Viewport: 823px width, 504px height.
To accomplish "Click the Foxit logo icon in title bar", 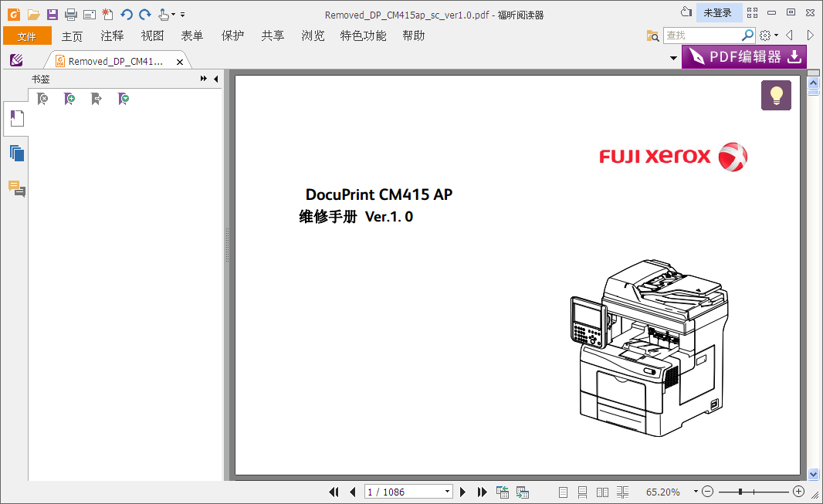I will (x=14, y=14).
